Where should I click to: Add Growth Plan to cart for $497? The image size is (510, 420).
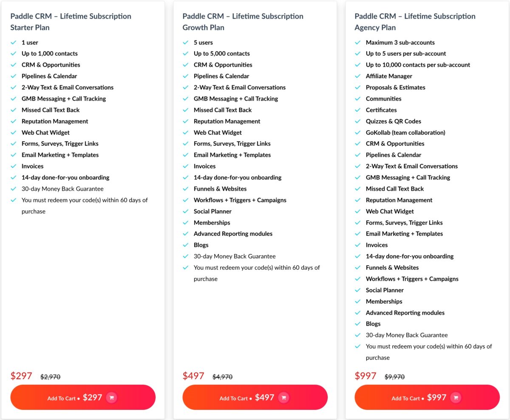pos(255,397)
